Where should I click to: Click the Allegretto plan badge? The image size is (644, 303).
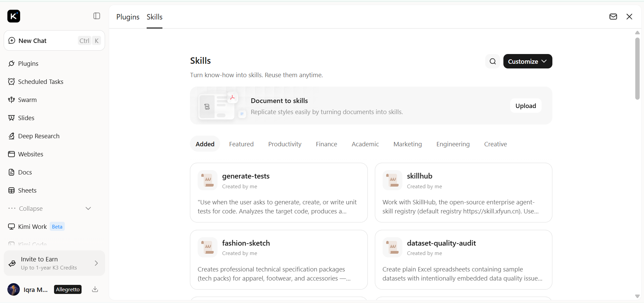point(68,289)
